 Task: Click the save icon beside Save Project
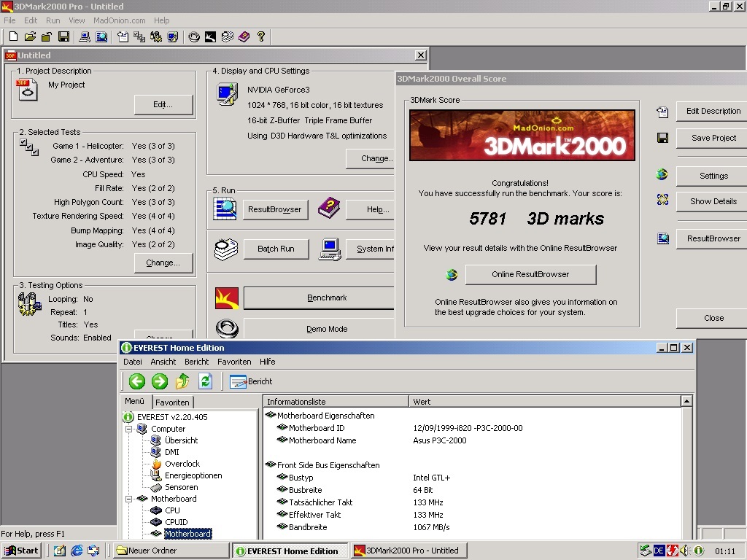(662, 138)
